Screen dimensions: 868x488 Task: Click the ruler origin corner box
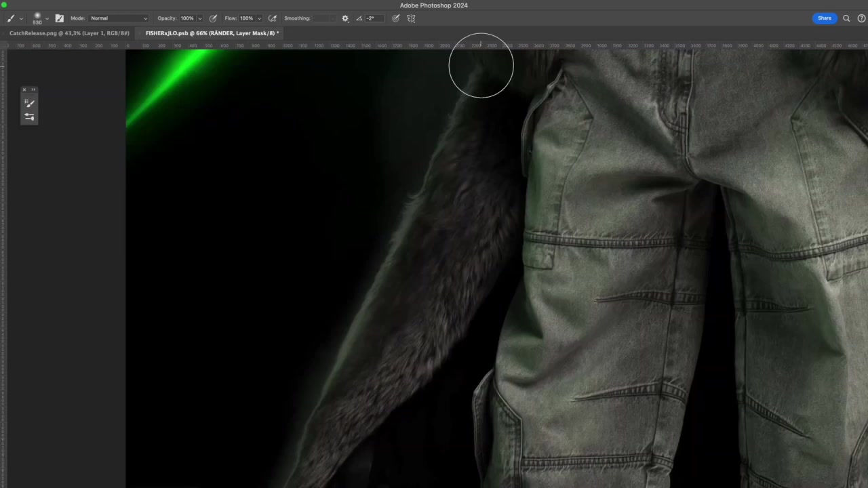(x=3, y=45)
